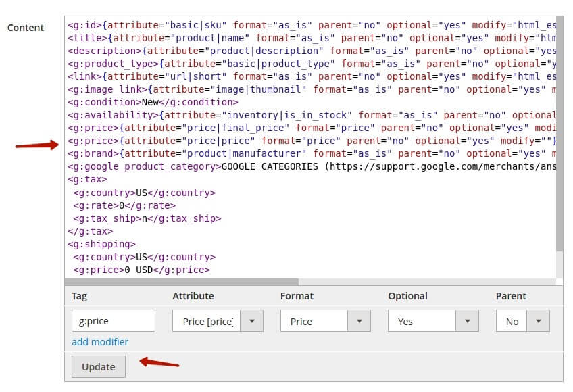Viewport: 573px width, 392px height.
Task: Click the g:tax_ship line in editor
Action: pyautogui.click(x=147, y=218)
